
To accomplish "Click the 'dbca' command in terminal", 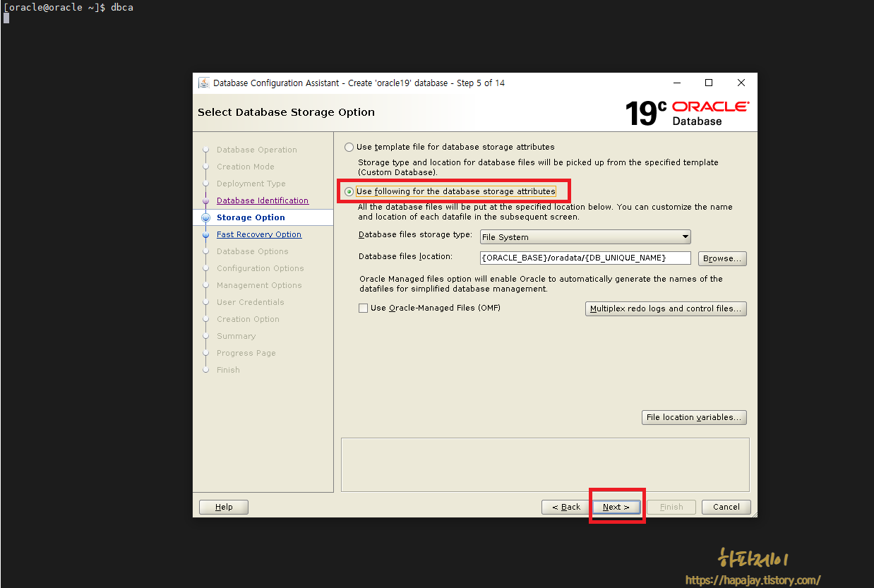I will tap(122, 7).
